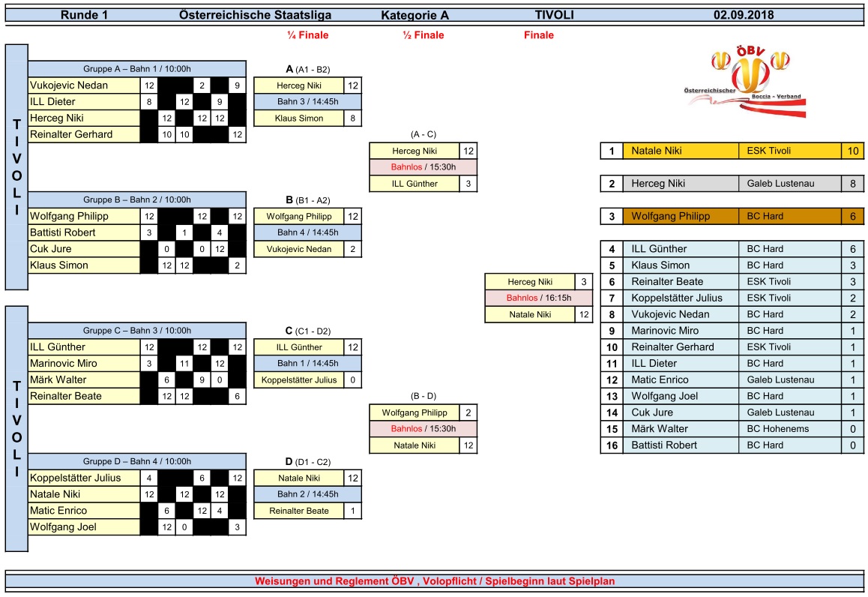Select the date 02.09.2018 in header
868x597 pixels.
click(x=743, y=15)
